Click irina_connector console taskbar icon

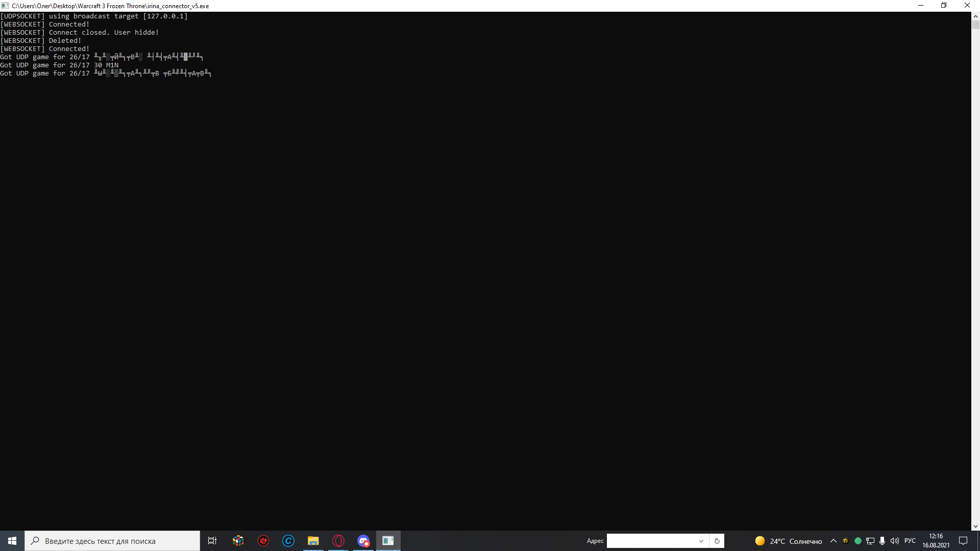click(x=388, y=541)
